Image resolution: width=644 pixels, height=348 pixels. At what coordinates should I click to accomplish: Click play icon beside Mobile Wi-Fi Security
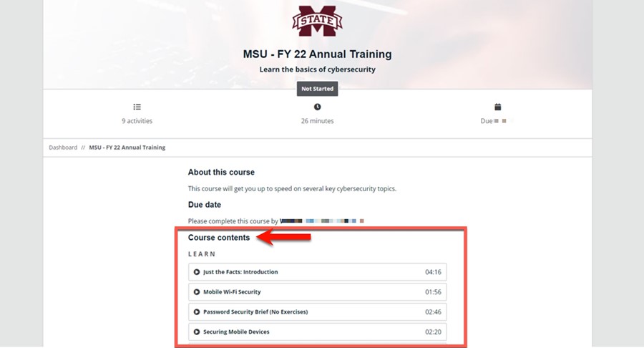pyautogui.click(x=197, y=292)
